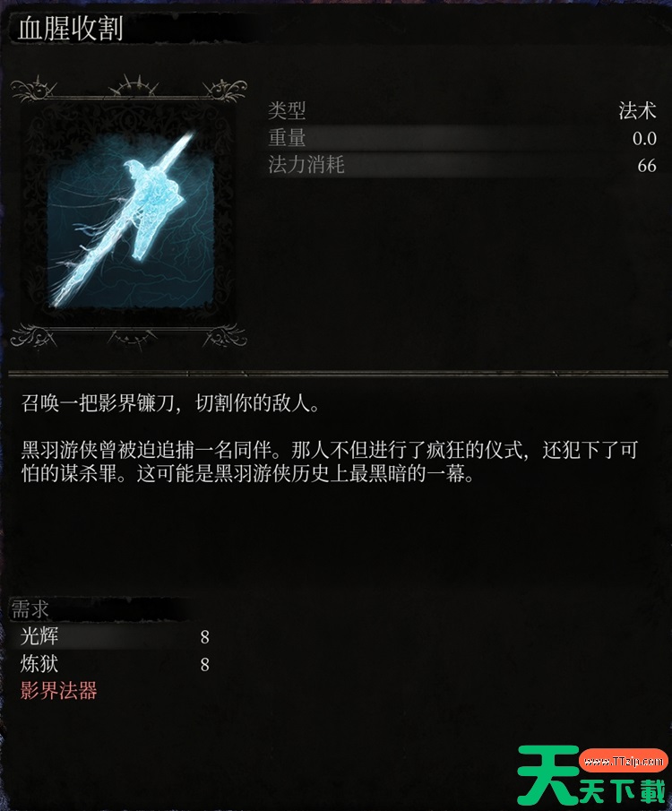
Task: Click the 需求 requirements header
Action: tap(30, 609)
